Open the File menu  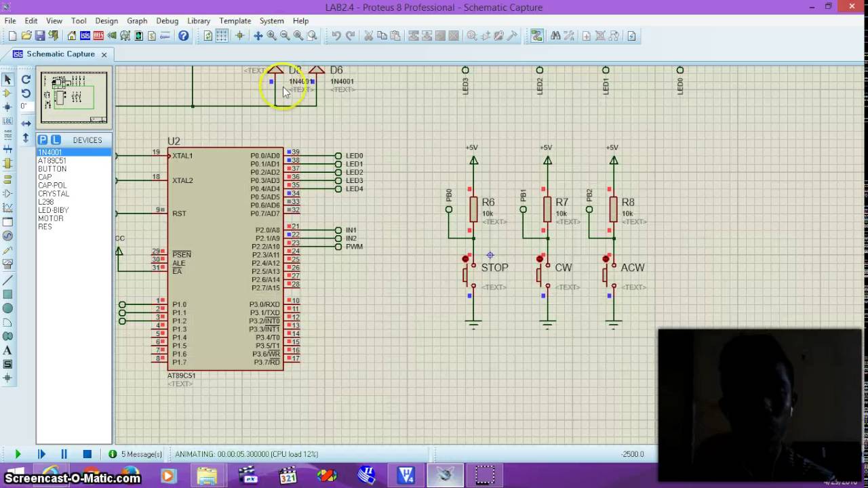pos(10,21)
